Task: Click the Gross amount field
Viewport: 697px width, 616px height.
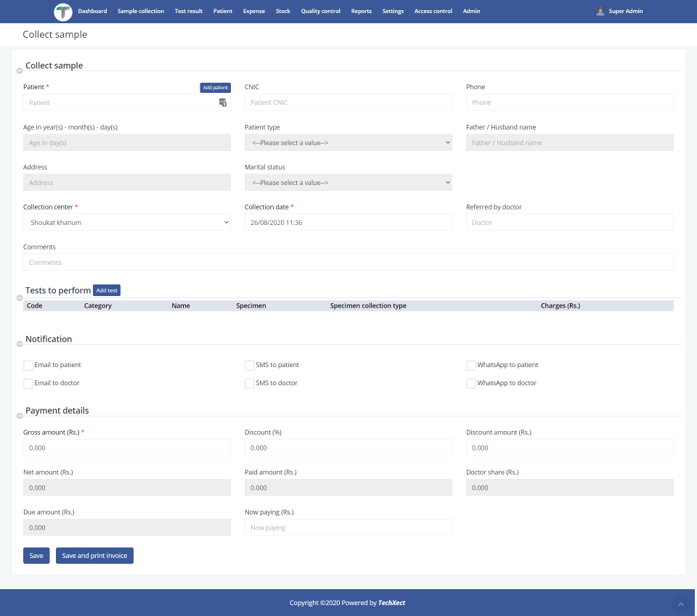Action: (126, 448)
